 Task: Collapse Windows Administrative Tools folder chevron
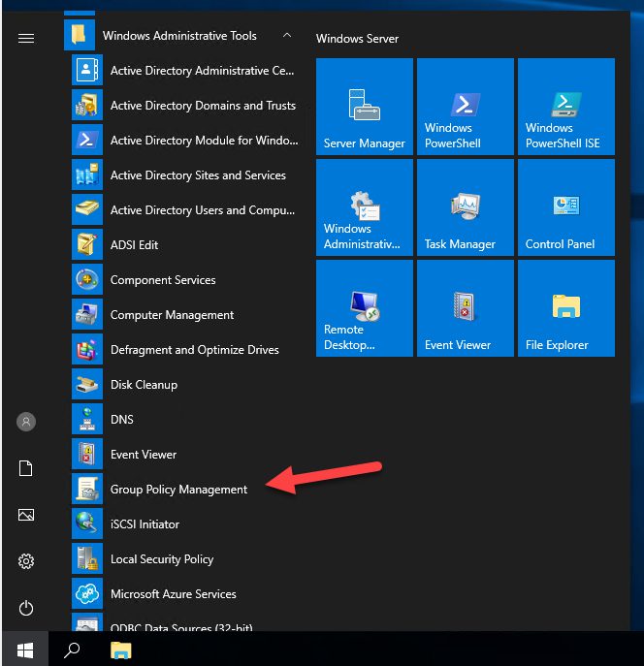point(287,35)
